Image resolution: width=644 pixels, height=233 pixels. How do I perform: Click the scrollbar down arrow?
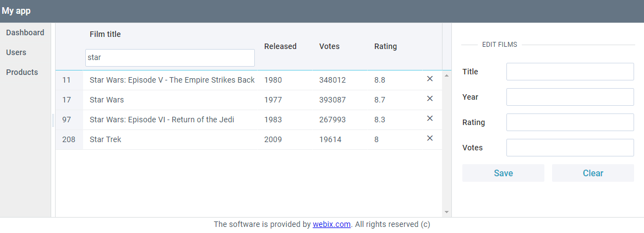pyautogui.click(x=447, y=212)
